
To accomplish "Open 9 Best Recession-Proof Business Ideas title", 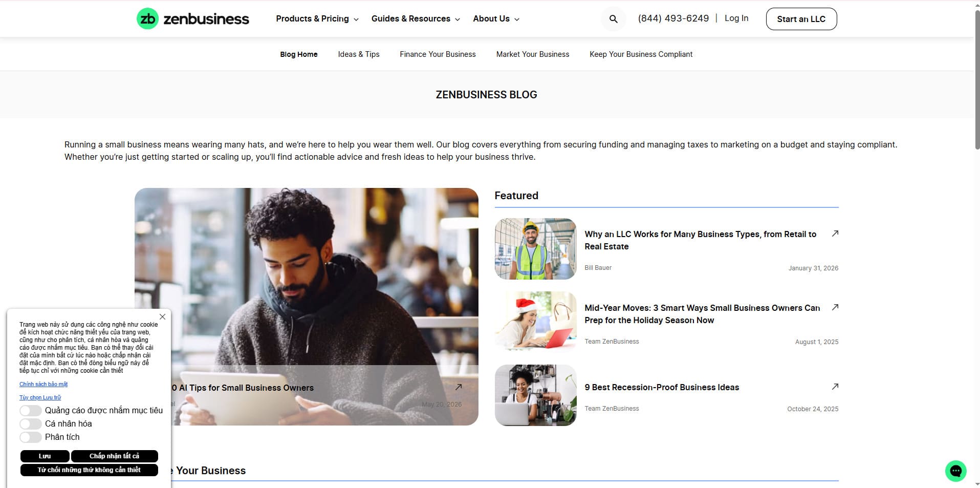I will (662, 387).
